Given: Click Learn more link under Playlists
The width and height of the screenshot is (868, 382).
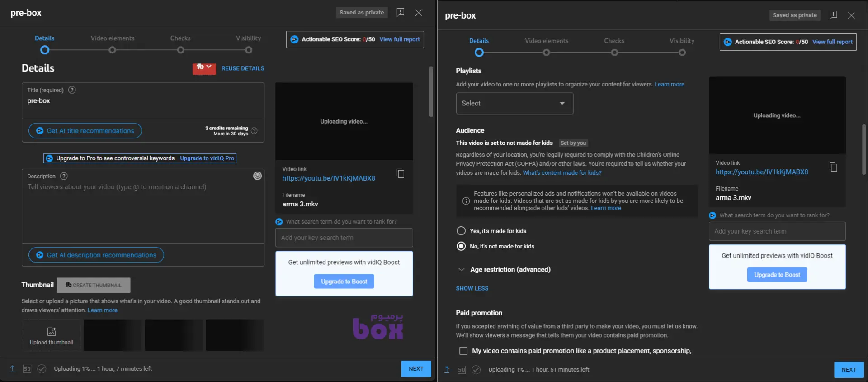Looking at the screenshot, I should point(670,85).
